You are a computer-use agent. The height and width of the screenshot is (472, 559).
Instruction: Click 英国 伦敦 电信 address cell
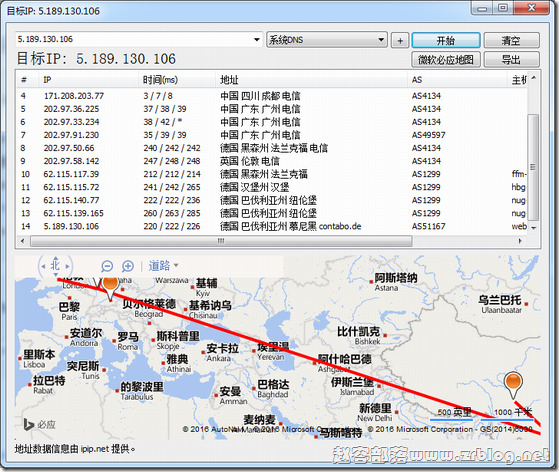(250, 161)
